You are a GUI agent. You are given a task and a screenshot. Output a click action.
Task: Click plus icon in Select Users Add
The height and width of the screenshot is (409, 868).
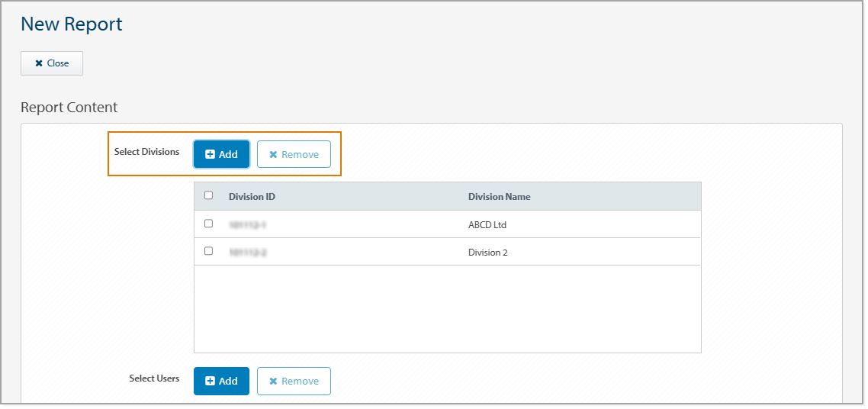coord(211,381)
